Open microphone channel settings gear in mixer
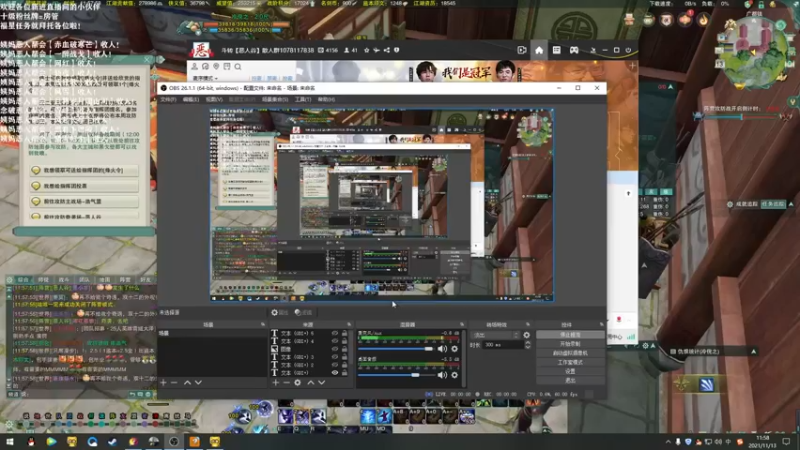This screenshot has height=450, width=800. (455, 349)
